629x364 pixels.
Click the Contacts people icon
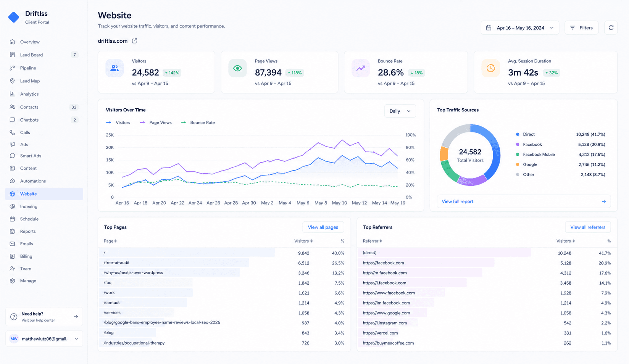12,107
